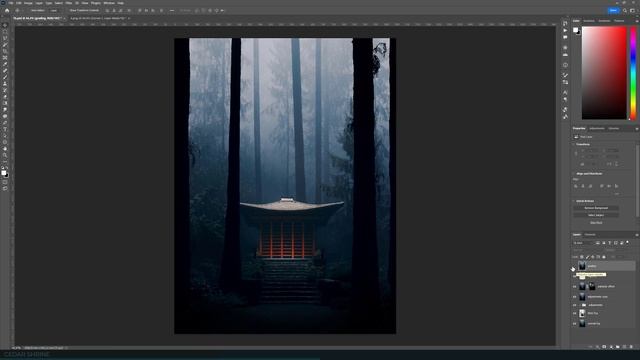Open the Actions panel play icon
The width and height of the screenshot is (640, 360).
(x=565, y=30)
